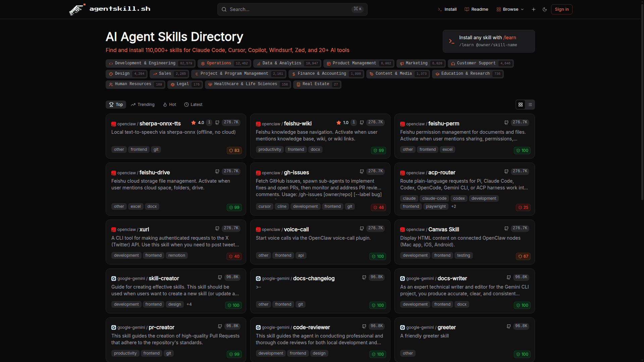Screen dimensions: 644x362
Task: Expand the +2 more tags on acp-router
Action: coord(453,206)
